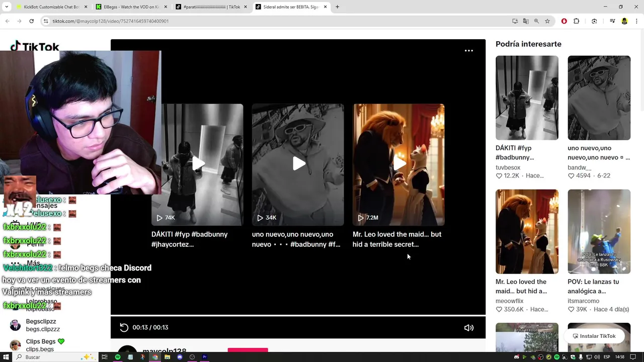This screenshot has width=644, height=362.
Task: Replay the video with the restart icon
Action: [124, 327]
